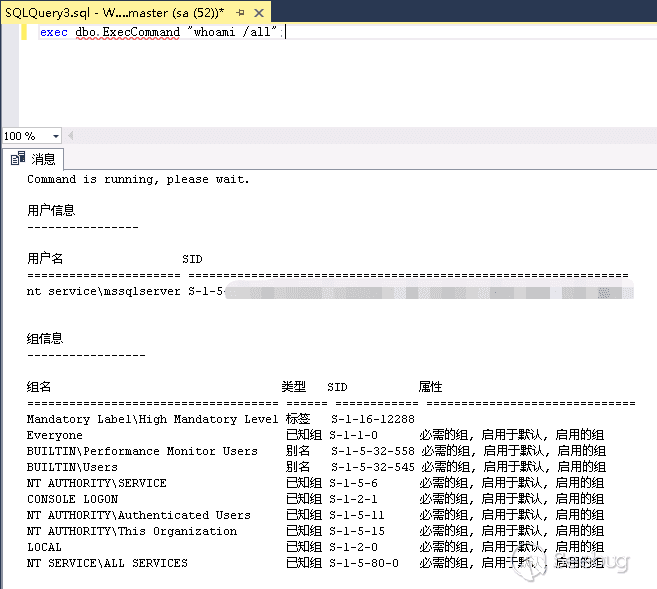
Task: Click the BUILTIN\Users group name
Action: [x=72, y=467]
